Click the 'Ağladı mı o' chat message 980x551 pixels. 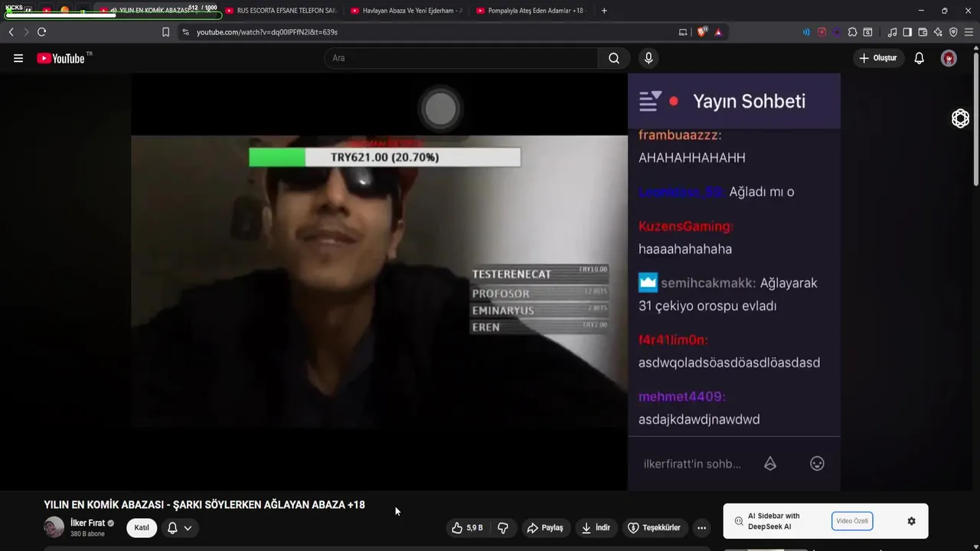(762, 192)
